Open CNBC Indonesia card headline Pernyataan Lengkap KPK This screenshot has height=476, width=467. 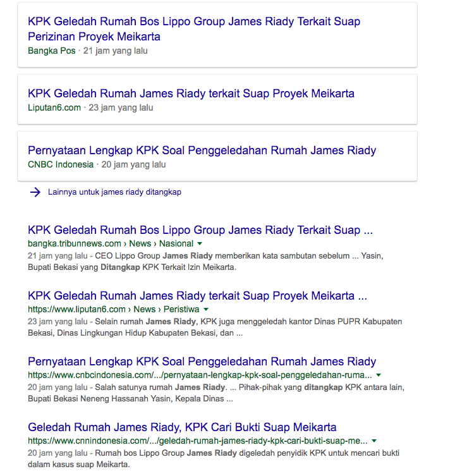[202, 150]
